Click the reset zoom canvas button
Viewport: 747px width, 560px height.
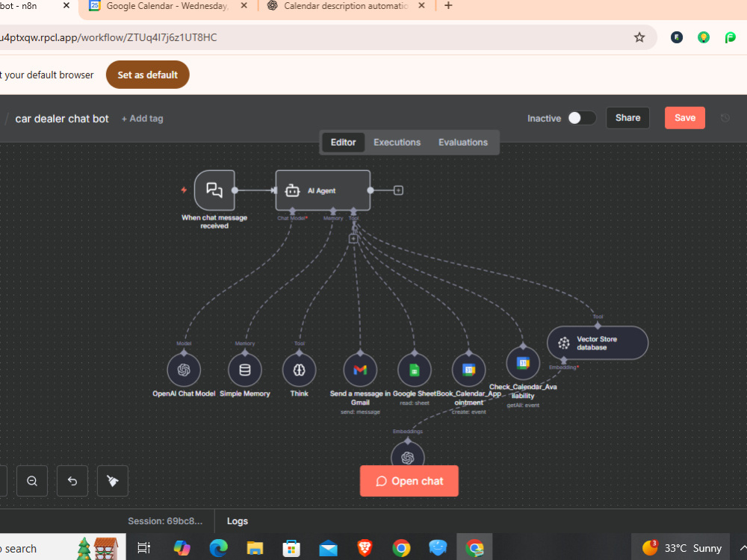[72, 481]
